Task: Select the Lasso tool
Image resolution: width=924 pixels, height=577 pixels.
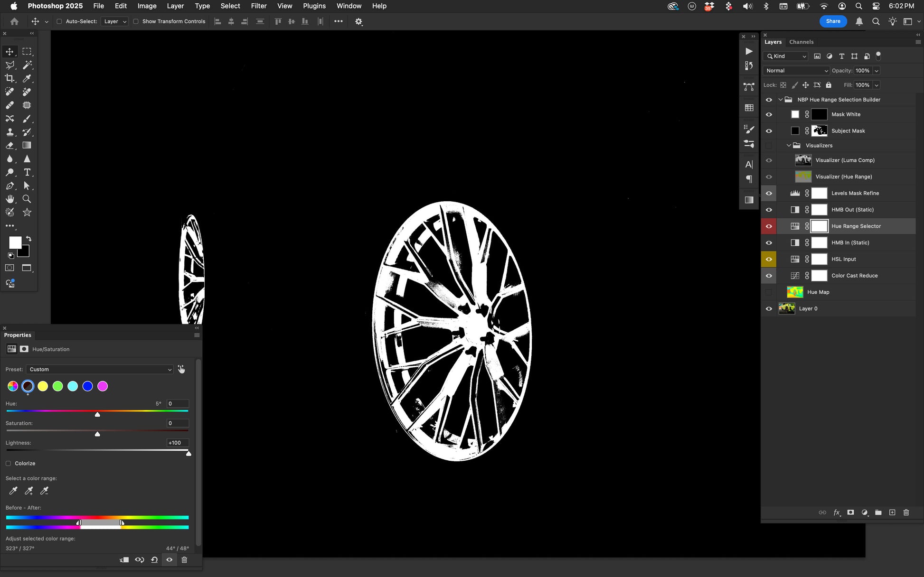Action: click(9, 65)
